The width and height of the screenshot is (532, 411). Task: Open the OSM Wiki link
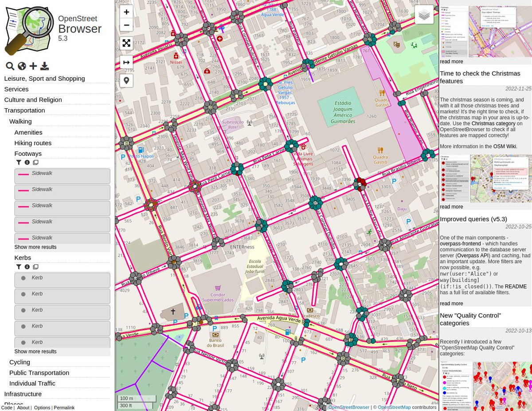click(x=505, y=146)
